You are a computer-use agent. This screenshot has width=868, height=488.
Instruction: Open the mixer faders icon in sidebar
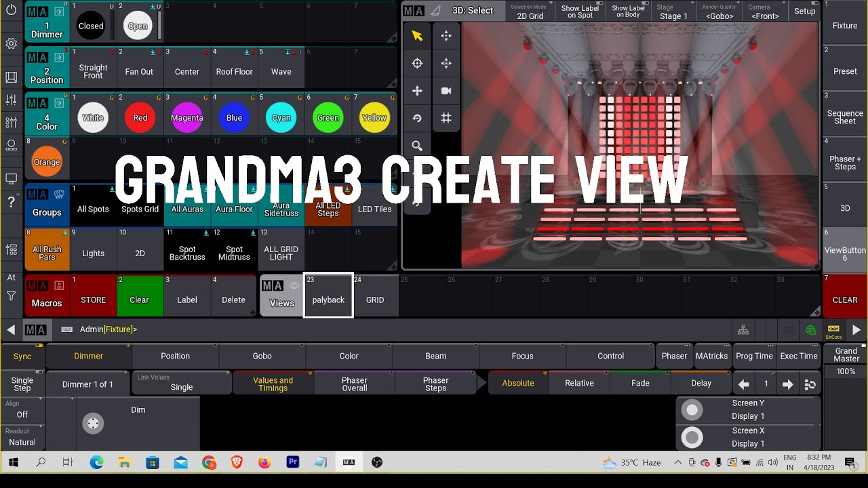coord(11,100)
